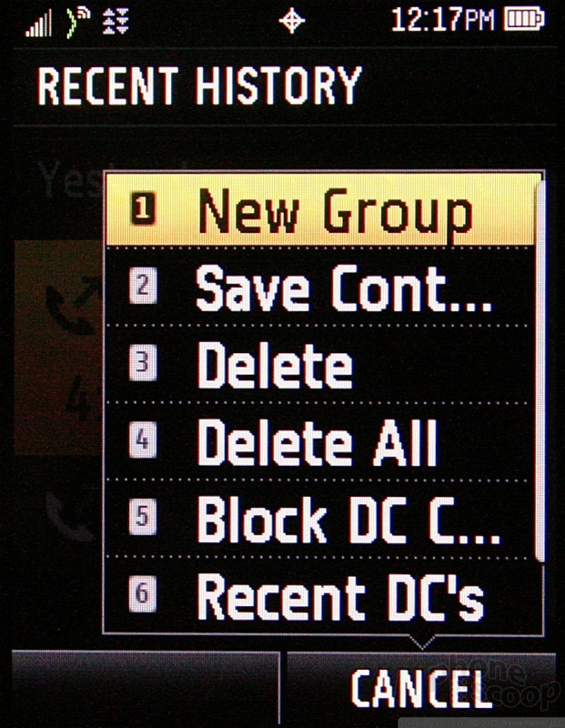Click the options menu scrollbar
Screen dimensions: 565x728
[x=540, y=371]
